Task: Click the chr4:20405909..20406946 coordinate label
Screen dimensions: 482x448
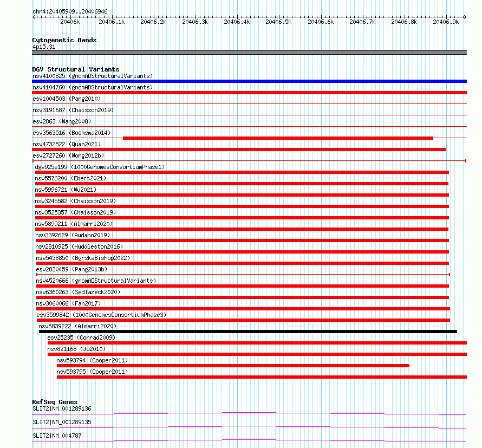Action: [70, 12]
